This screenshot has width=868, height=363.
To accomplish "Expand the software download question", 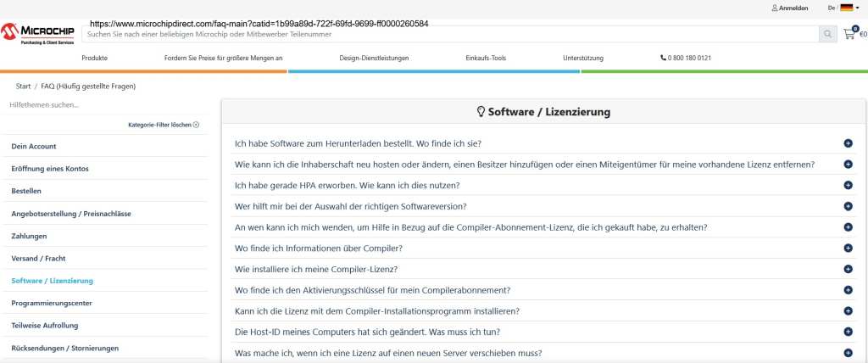I will click(x=848, y=143).
